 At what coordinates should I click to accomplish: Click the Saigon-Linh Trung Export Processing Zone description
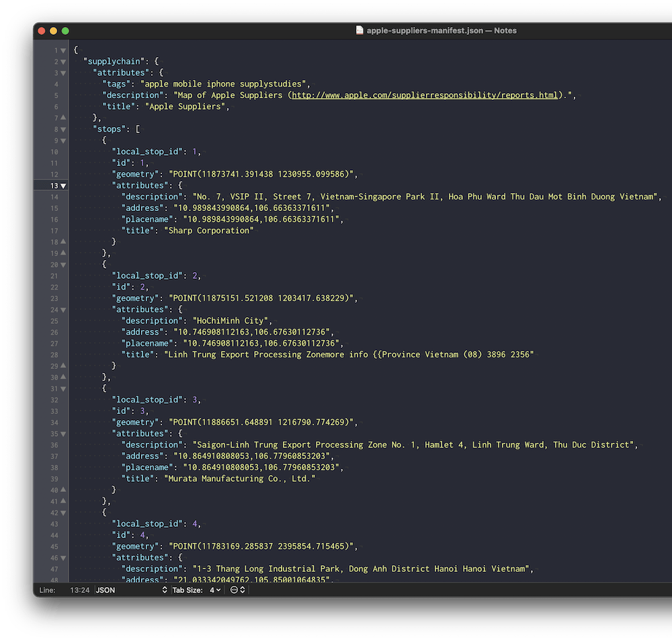click(413, 445)
